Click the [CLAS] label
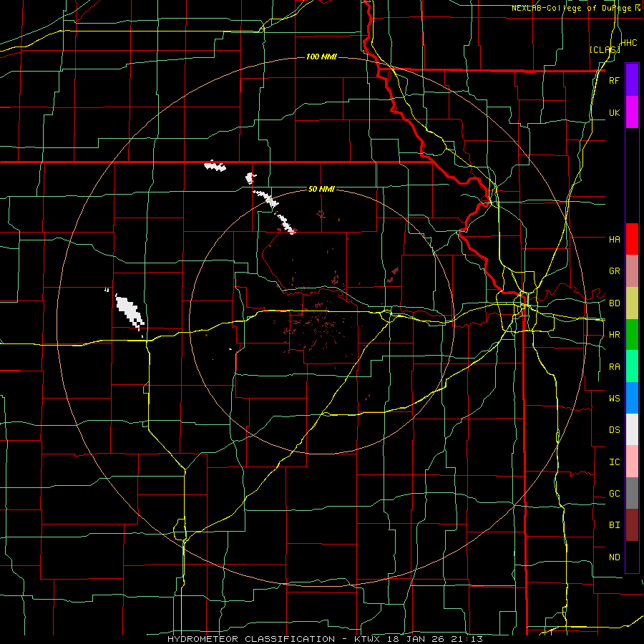Viewport: 644px width, 644px height. [x=605, y=49]
